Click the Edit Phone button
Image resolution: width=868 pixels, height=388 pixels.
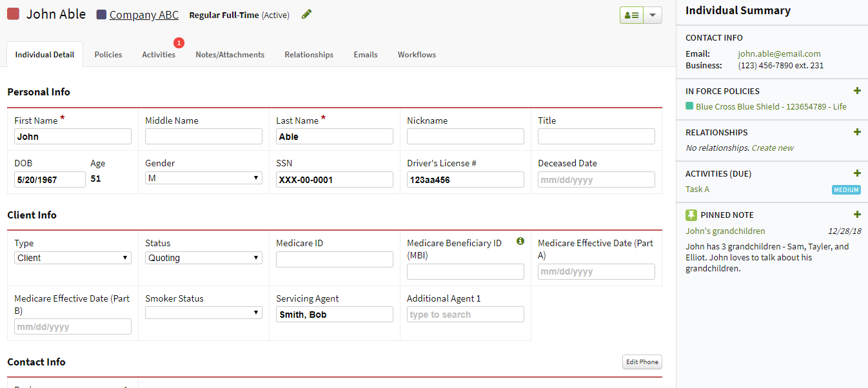point(642,362)
